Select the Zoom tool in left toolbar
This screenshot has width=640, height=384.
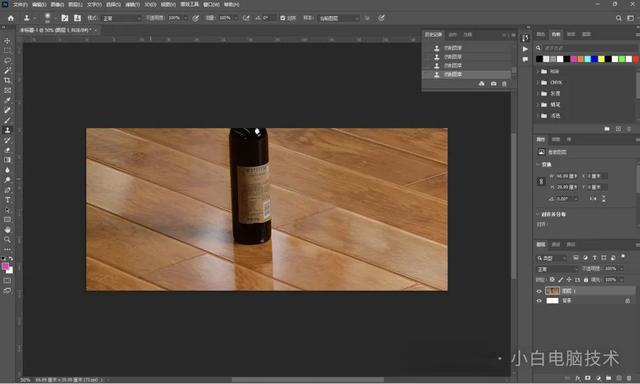(7, 240)
